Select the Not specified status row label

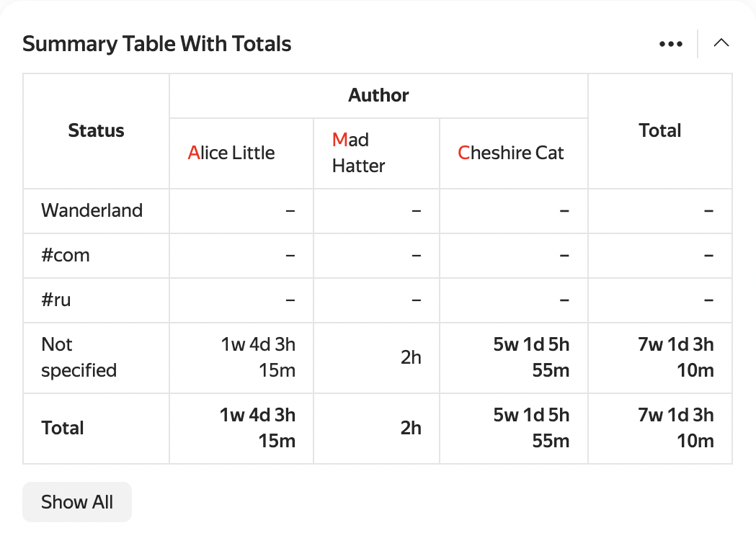point(78,357)
